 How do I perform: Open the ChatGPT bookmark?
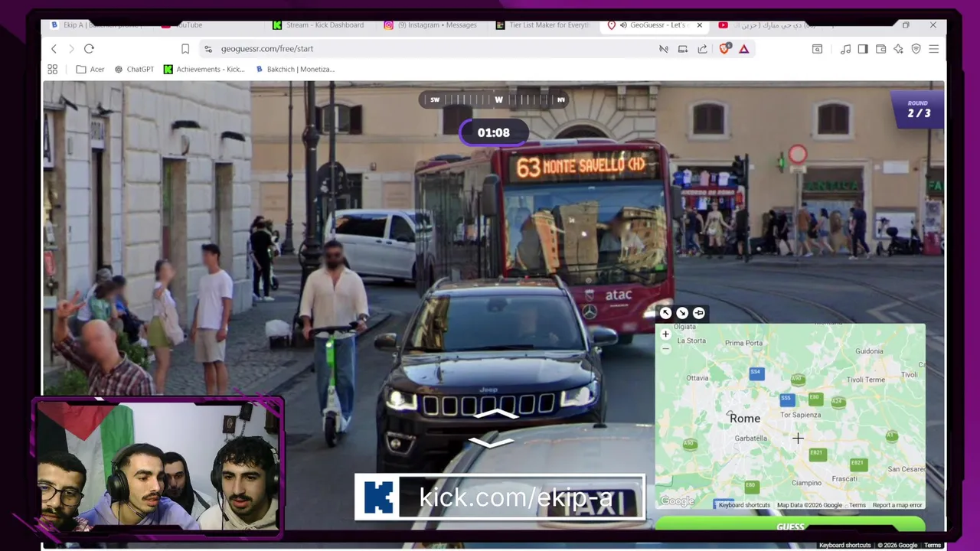[x=134, y=69]
